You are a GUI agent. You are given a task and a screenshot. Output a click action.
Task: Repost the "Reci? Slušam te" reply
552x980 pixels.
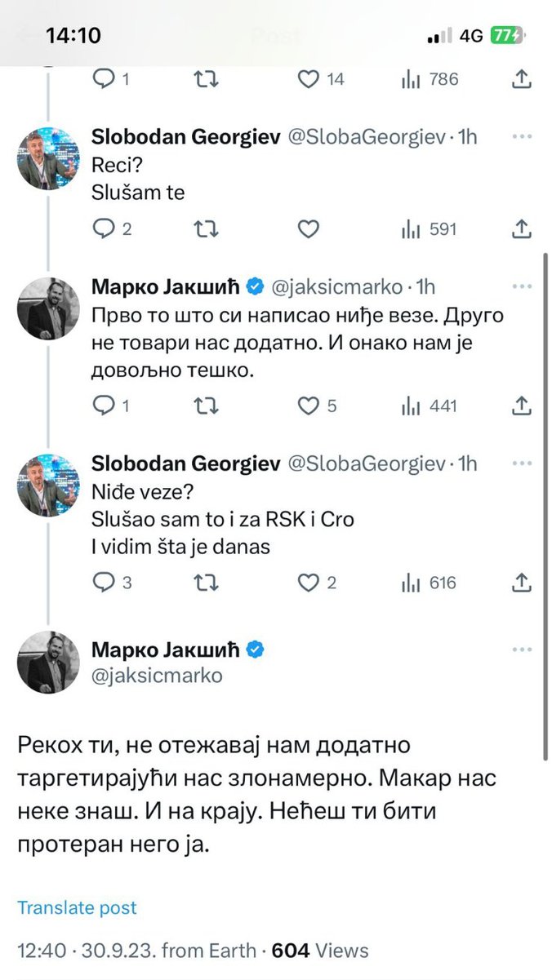tap(207, 229)
